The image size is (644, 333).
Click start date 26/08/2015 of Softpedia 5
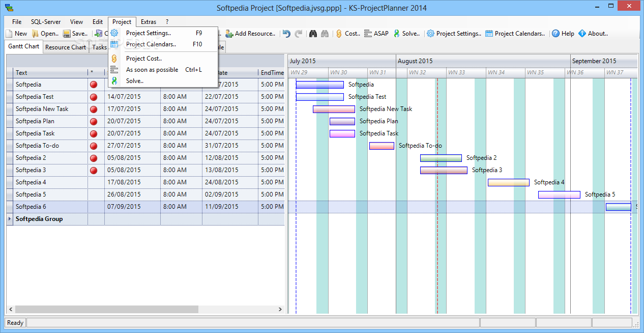click(x=132, y=195)
